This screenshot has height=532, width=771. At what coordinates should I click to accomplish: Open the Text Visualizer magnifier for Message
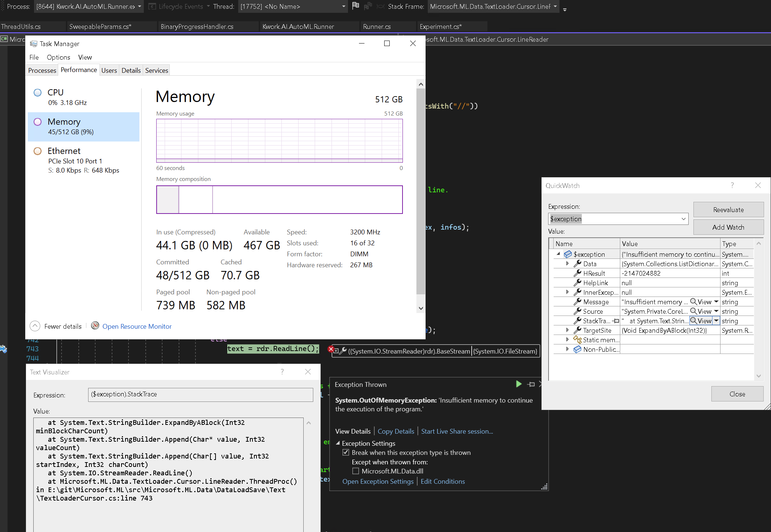point(694,302)
